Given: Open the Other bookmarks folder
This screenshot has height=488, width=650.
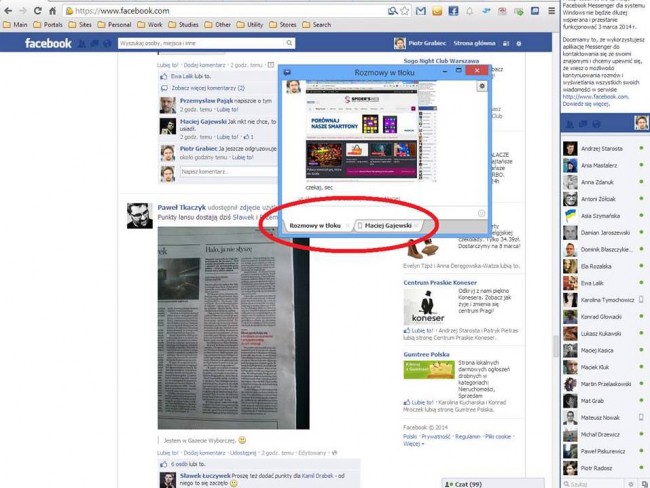Looking at the screenshot, I should coord(218,25).
